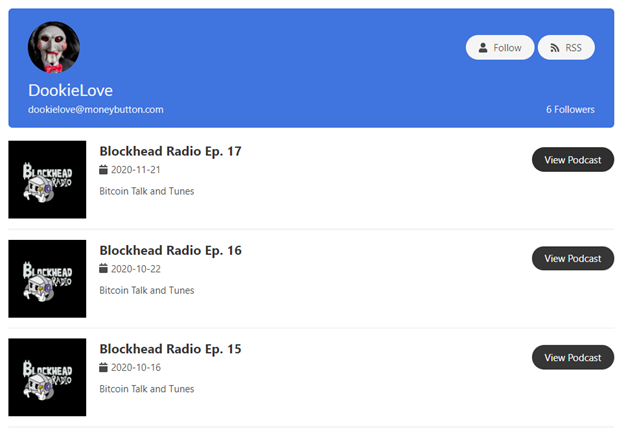
Task: Click the dookielove@moneybutton.com address
Action: pos(96,109)
